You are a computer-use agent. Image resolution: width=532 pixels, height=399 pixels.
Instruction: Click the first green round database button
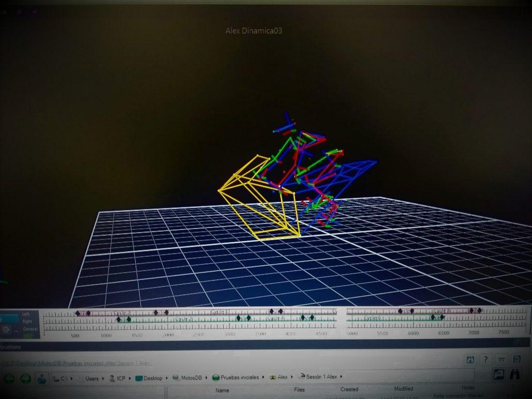9,378
